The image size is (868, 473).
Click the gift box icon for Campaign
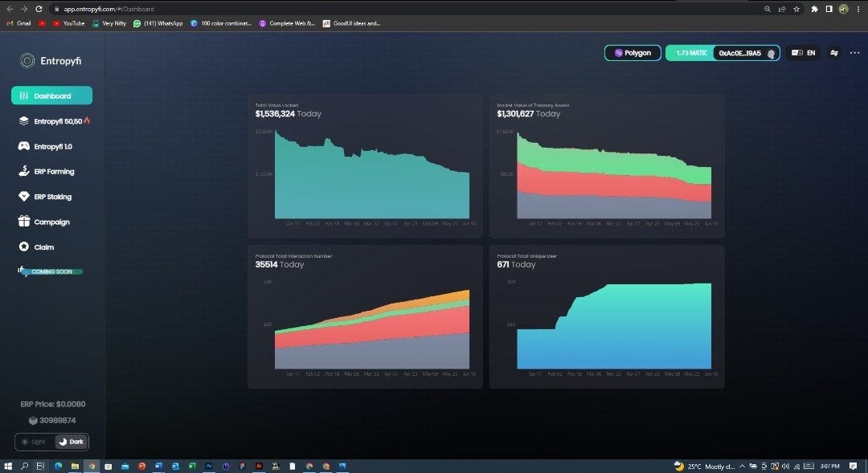tap(24, 222)
